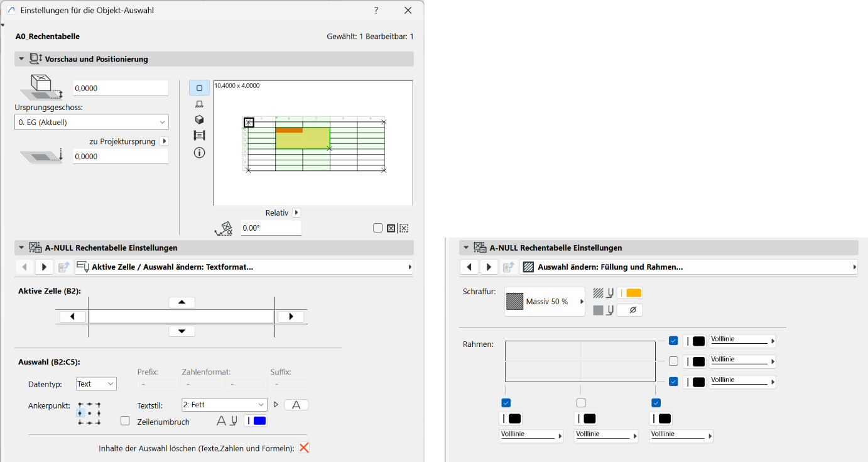Delete selection contents with the red X
The height and width of the screenshot is (462, 868).
click(x=304, y=448)
